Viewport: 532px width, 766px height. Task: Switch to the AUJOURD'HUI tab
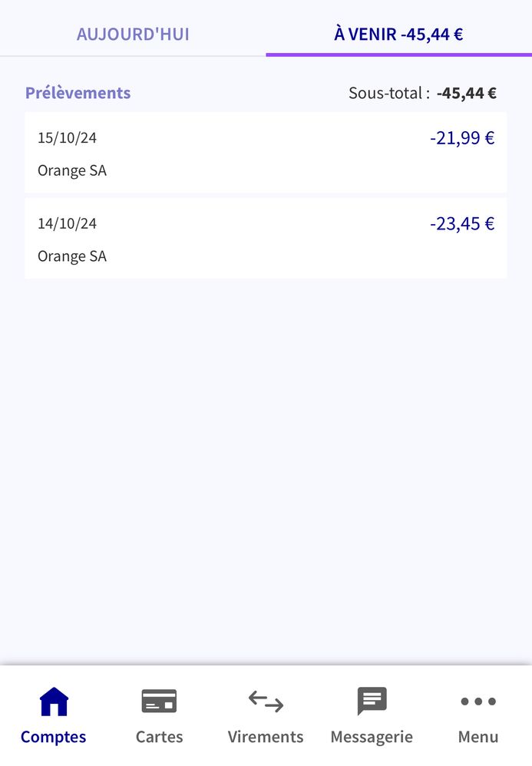click(133, 35)
